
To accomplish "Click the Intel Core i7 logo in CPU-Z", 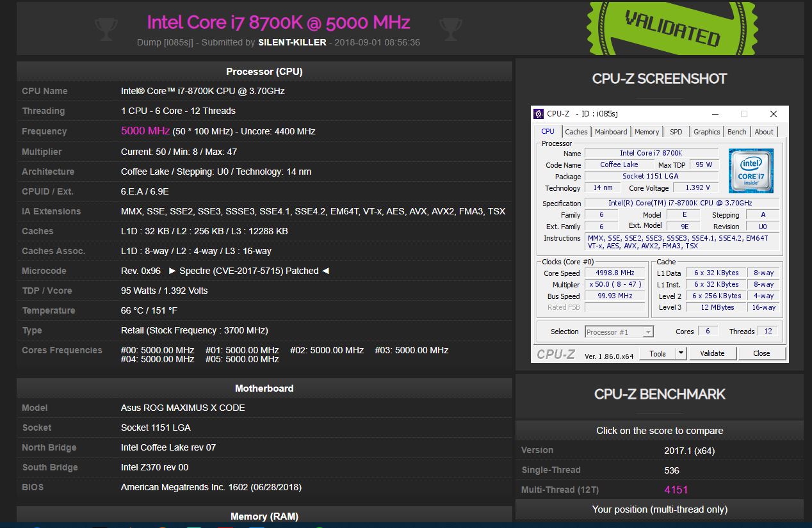I will click(751, 171).
